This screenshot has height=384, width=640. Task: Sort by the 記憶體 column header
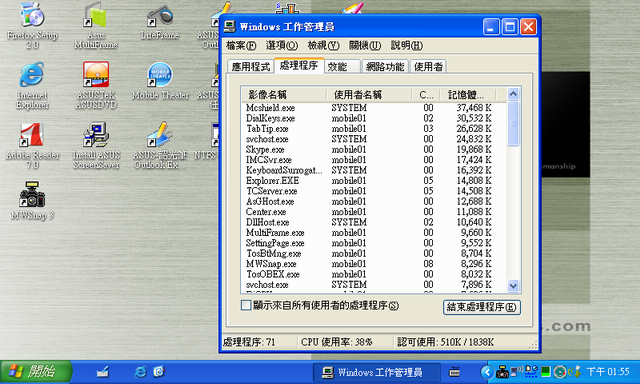[468, 95]
